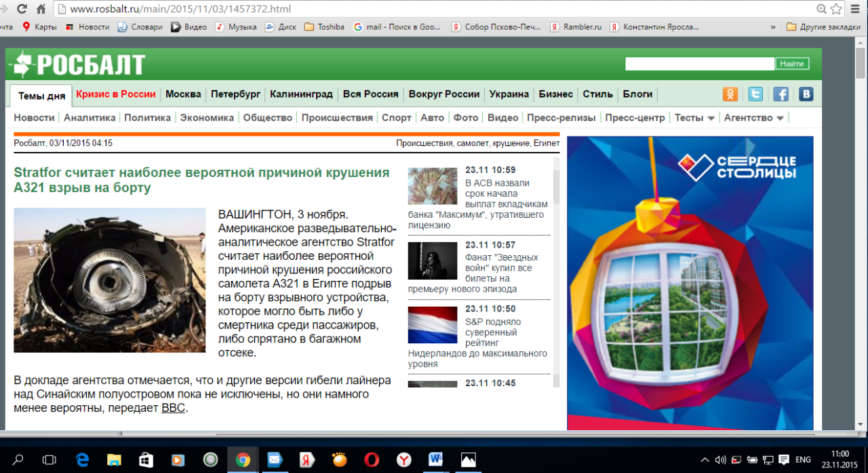The height and width of the screenshot is (473, 868).
Task: Focus the site search input field
Action: (x=699, y=64)
